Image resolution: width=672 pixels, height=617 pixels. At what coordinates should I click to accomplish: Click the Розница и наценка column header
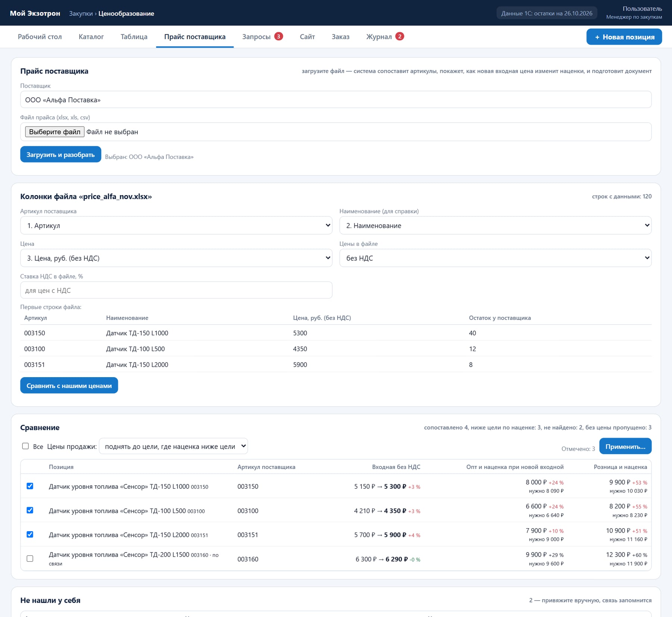coord(620,467)
